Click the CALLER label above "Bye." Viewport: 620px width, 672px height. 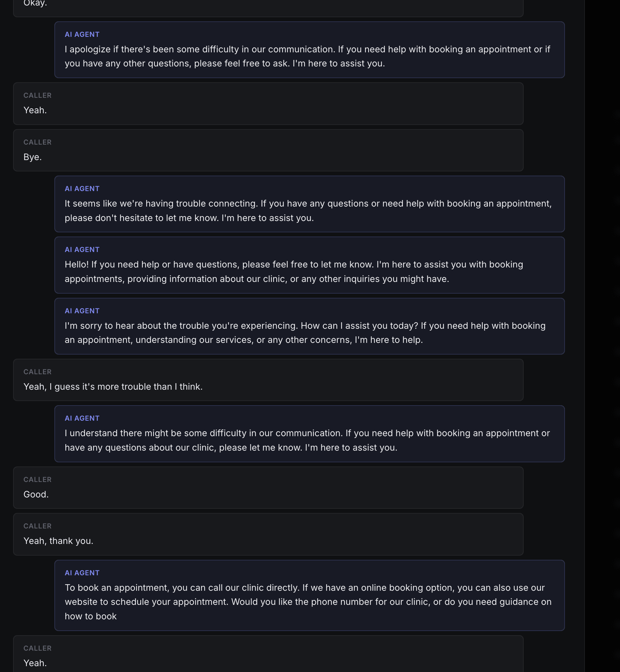pyautogui.click(x=38, y=142)
